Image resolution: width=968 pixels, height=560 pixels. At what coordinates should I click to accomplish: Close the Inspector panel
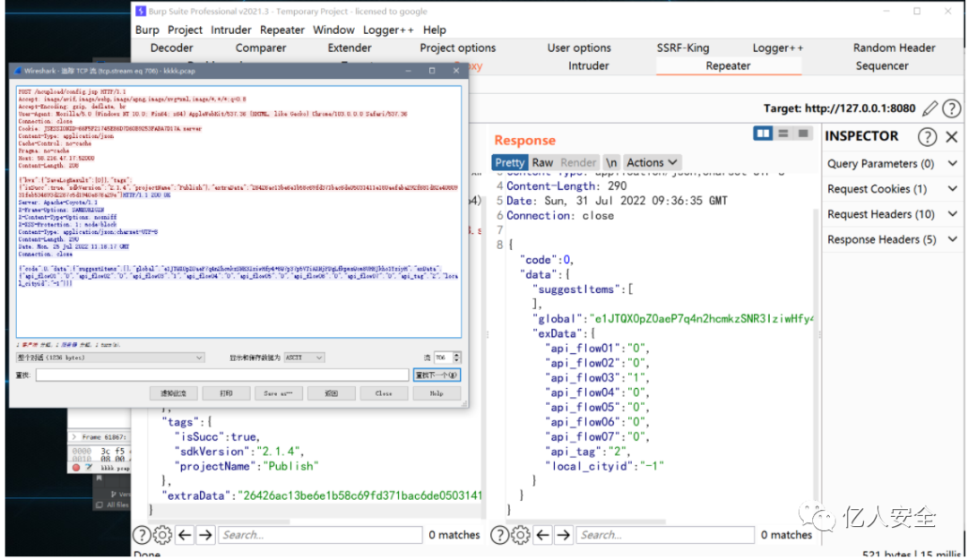pyautogui.click(x=952, y=136)
